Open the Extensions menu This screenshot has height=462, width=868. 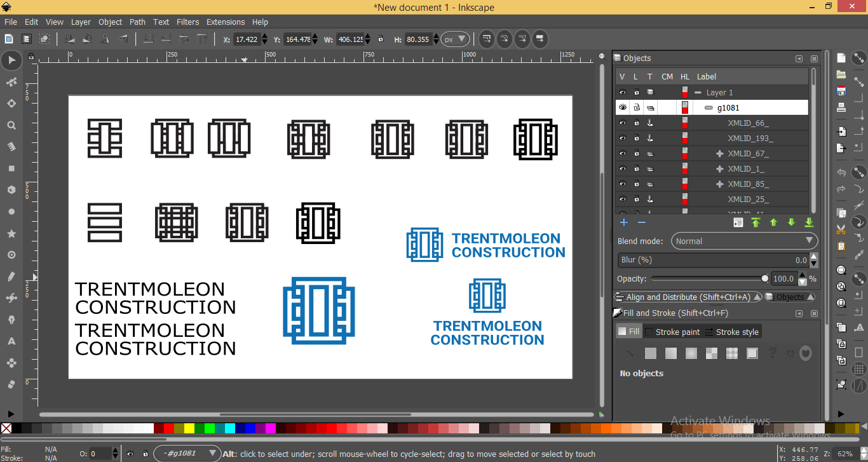[x=226, y=22]
